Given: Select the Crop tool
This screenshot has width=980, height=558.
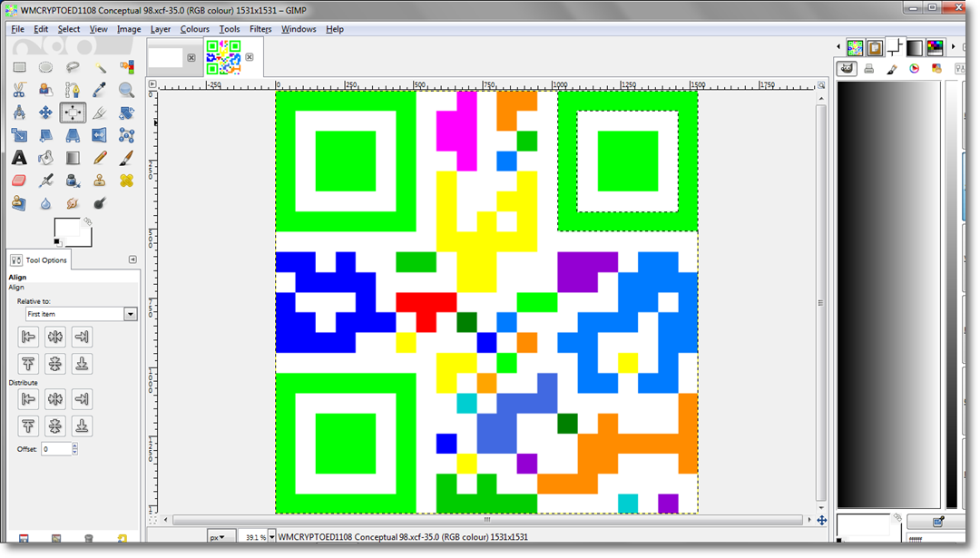Looking at the screenshot, I should click(x=100, y=113).
